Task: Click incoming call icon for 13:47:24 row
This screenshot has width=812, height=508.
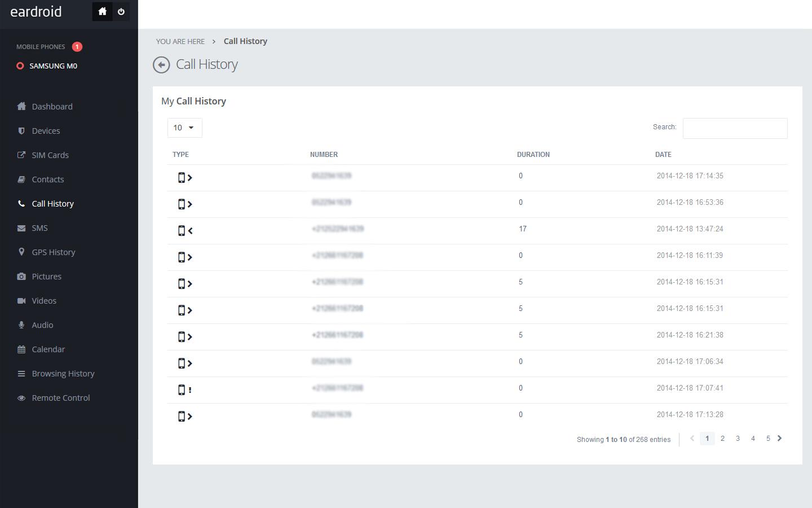Action: [x=185, y=231]
